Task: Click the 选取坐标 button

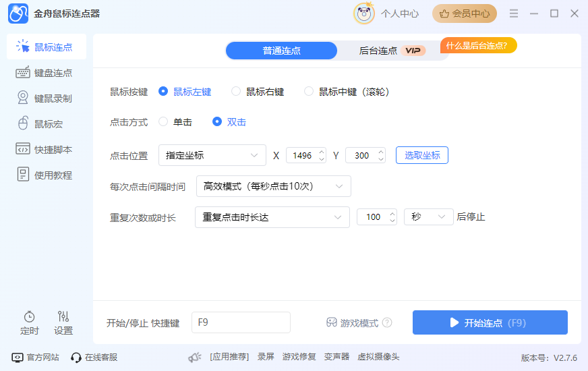Action: pyautogui.click(x=422, y=155)
